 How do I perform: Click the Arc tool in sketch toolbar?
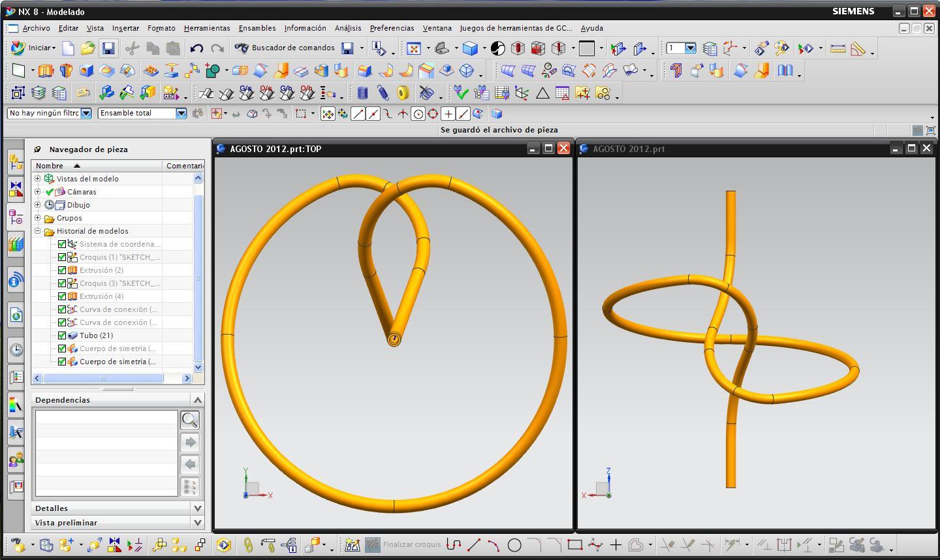coord(494,544)
